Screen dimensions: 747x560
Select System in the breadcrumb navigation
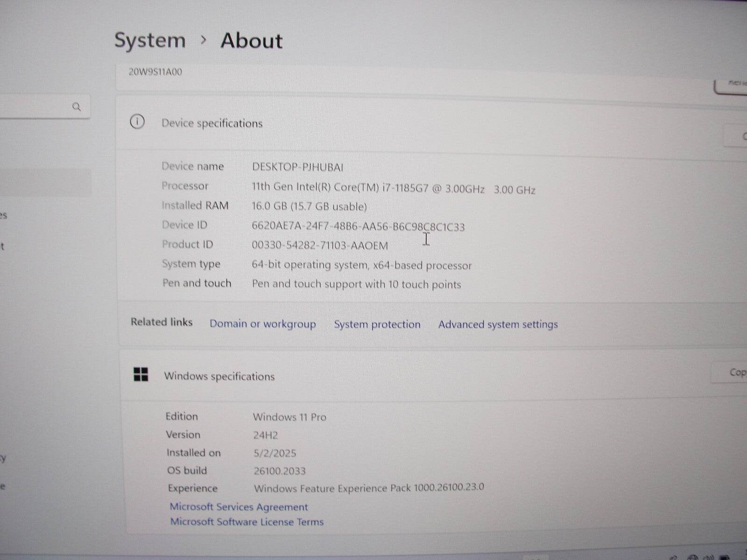[150, 41]
